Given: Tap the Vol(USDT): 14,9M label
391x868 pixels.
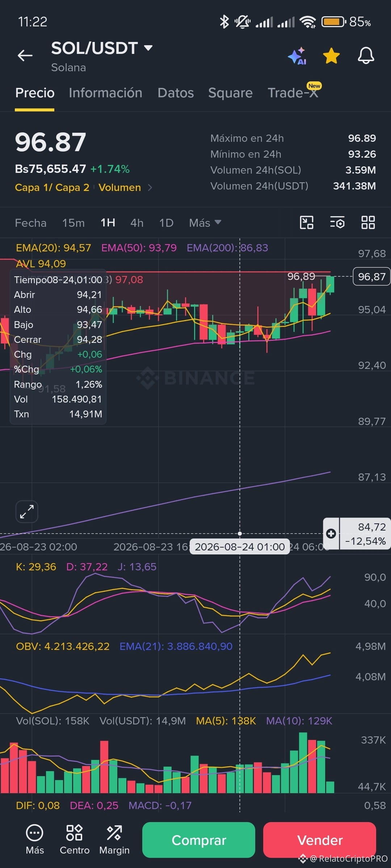Looking at the screenshot, I should pyautogui.click(x=143, y=721).
